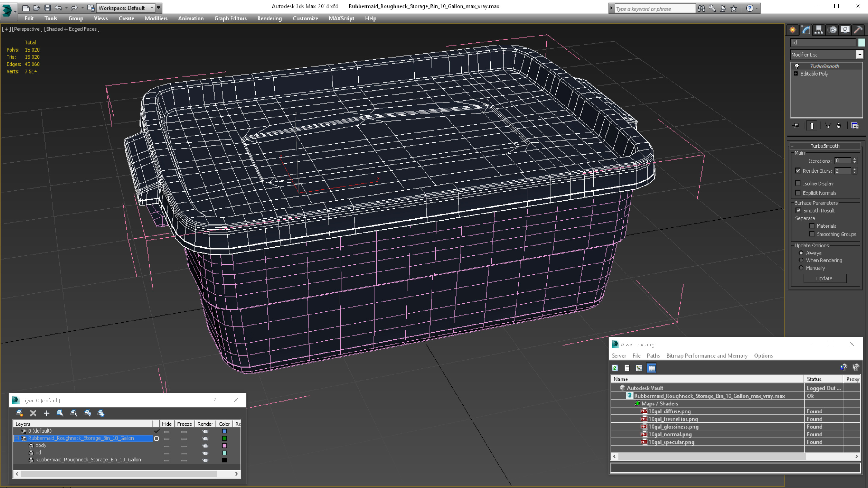Open the Undo history dropdown arrow
The height and width of the screenshot is (488, 868).
66,8
